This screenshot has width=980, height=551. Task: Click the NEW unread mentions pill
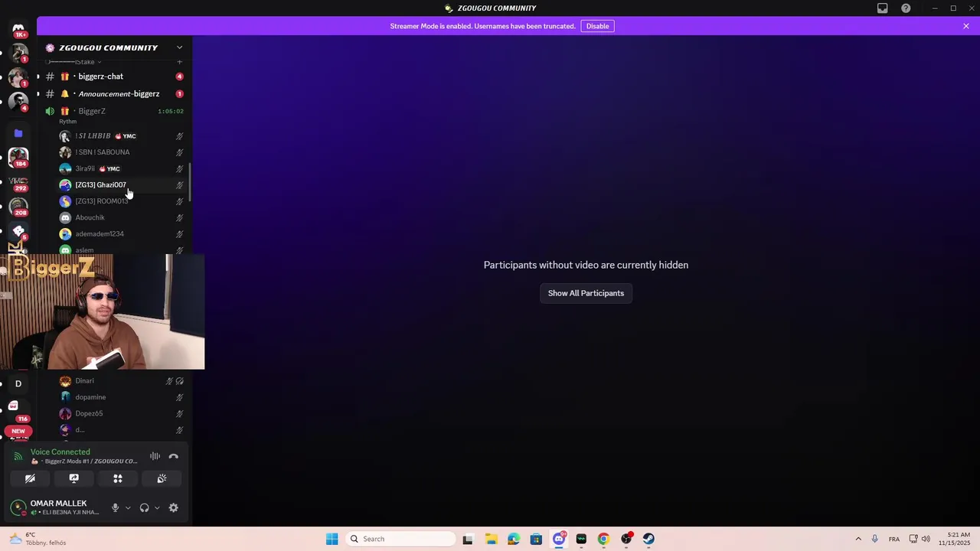click(18, 431)
